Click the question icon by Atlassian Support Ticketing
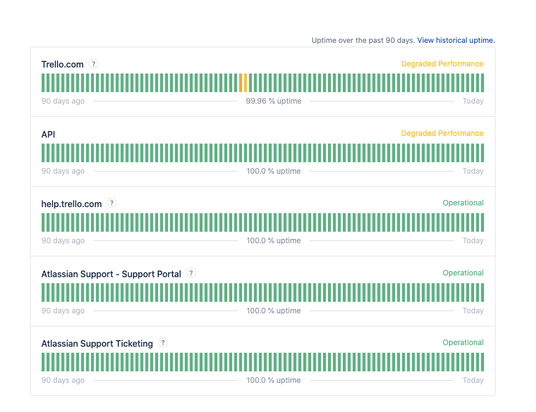 163,343
